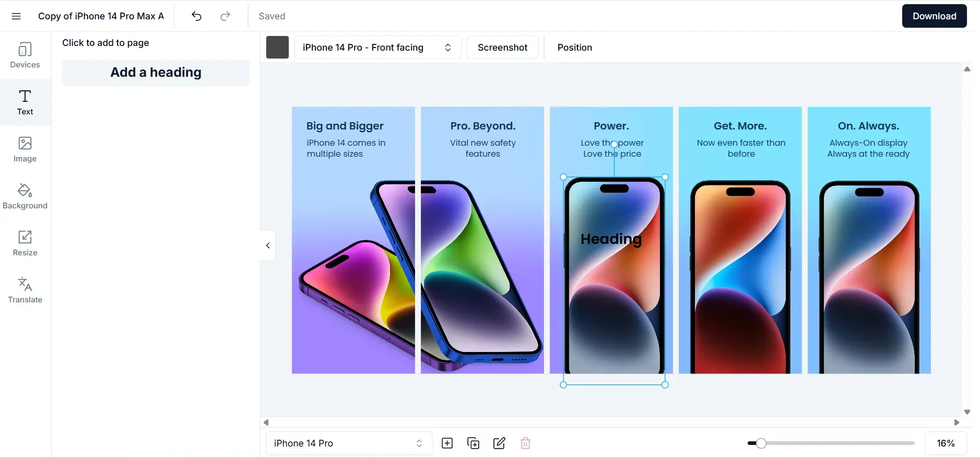The image size is (980, 458).
Task: Select the phone in Get. More. panel
Action: pos(740,278)
